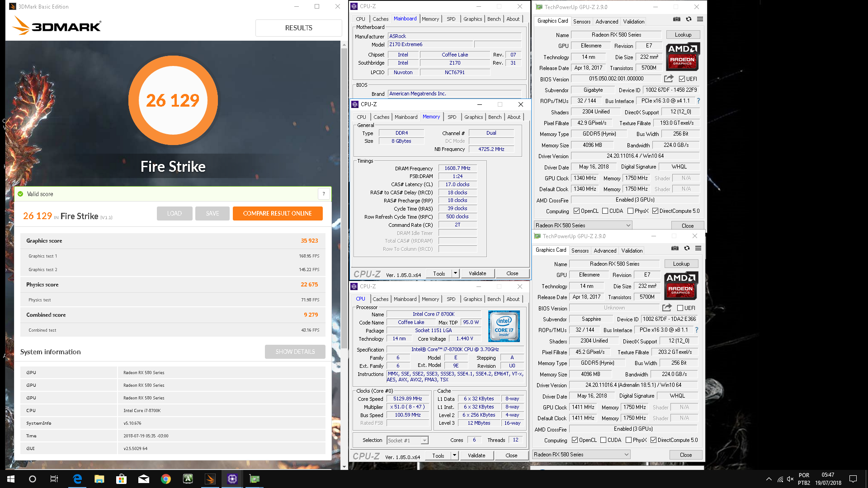Click the help question mark on Valid score bar
This screenshot has width=868, height=488.
click(324, 194)
